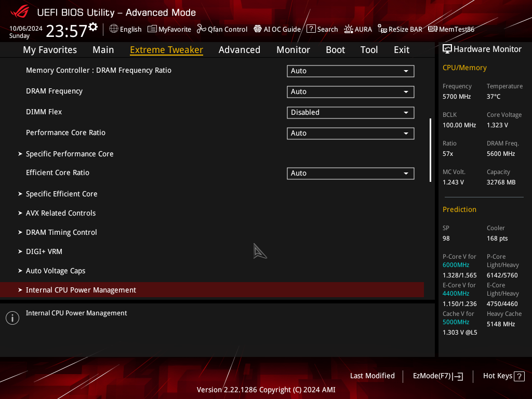
Task: Click the 1.243 V MC Volt. value
Action: (453, 182)
